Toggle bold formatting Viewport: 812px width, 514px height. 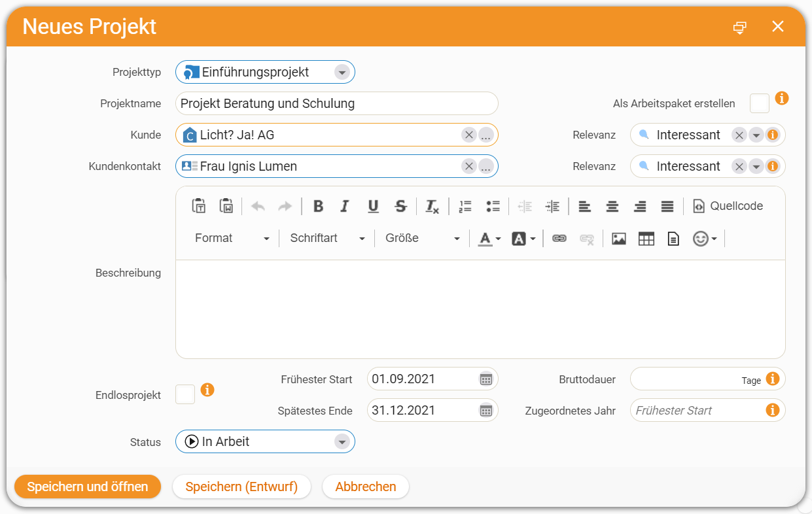[318, 206]
